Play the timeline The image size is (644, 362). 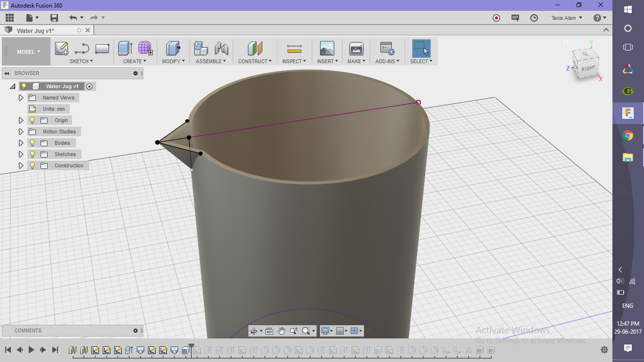[32, 350]
